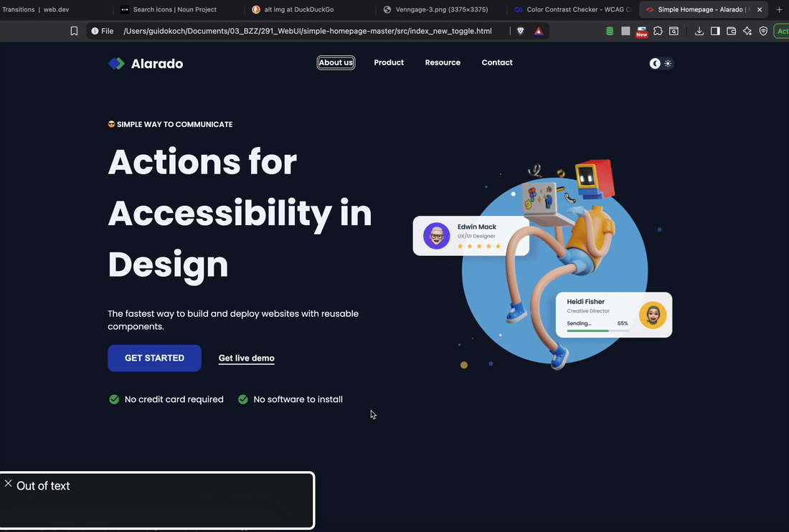The image size is (789, 532).
Task: Close the Simple Homepage tab
Action: click(760, 10)
